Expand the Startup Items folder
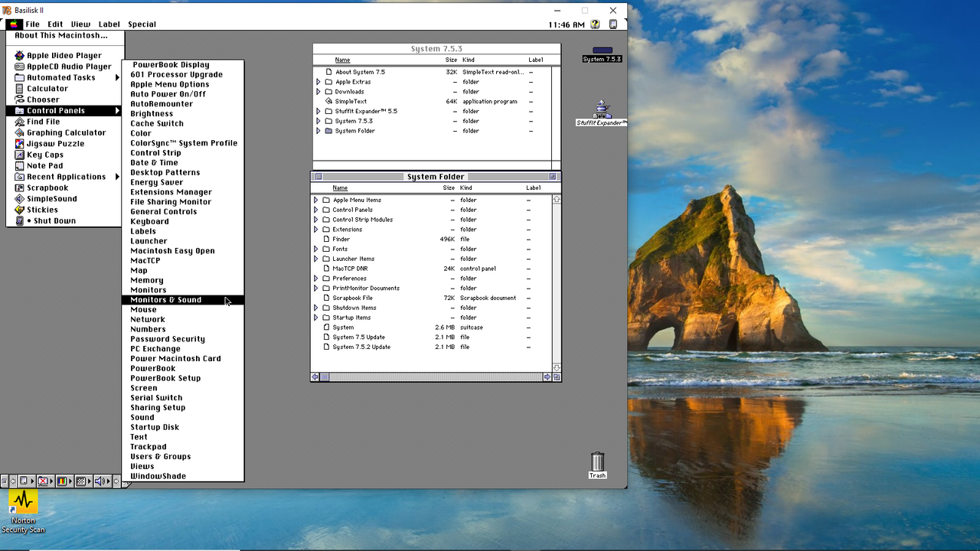The image size is (980, 551). tap(315, 318)
